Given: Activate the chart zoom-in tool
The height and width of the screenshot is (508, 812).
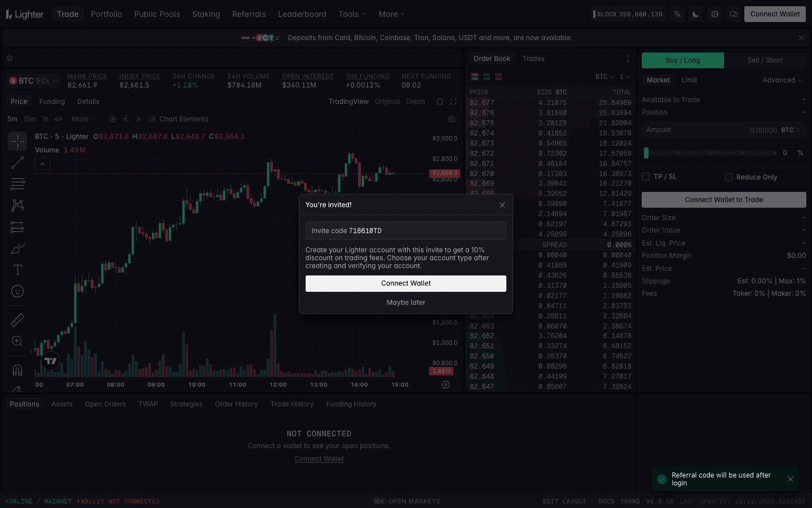Looking at the screenshot, I should pos(17,341).
